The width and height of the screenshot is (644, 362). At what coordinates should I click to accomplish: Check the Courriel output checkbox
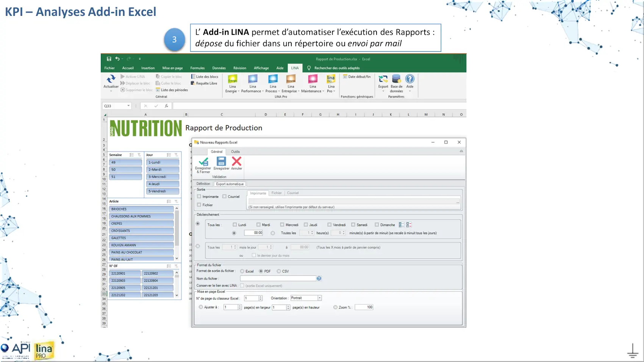pyautogui.click(x=224, y=197)
